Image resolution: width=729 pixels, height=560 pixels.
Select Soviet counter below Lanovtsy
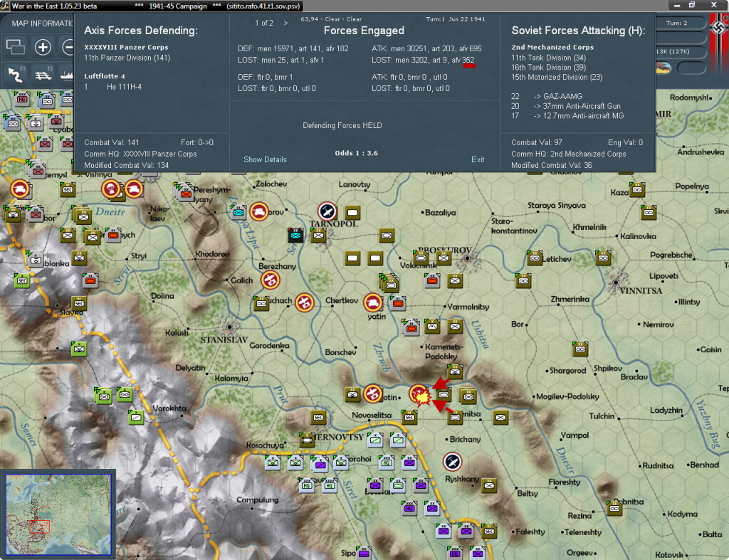tap(352, 213)
